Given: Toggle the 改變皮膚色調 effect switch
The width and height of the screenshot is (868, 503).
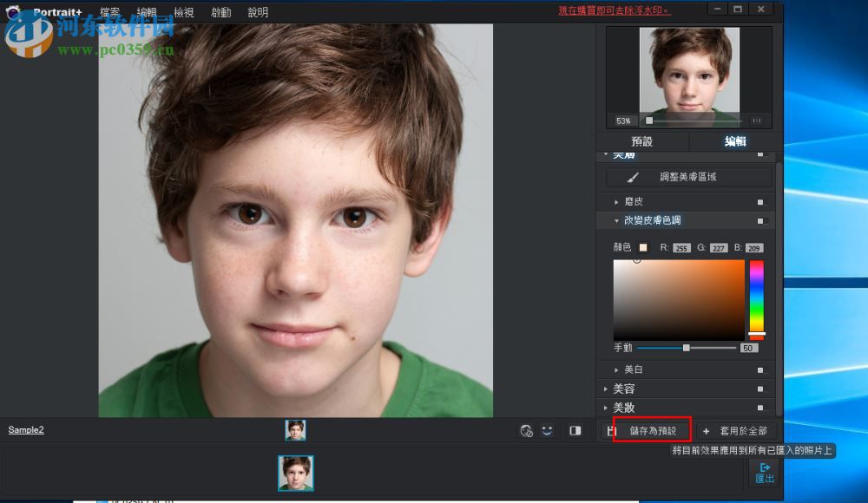Looking at the screenshot, I should (x=761, y=219).
